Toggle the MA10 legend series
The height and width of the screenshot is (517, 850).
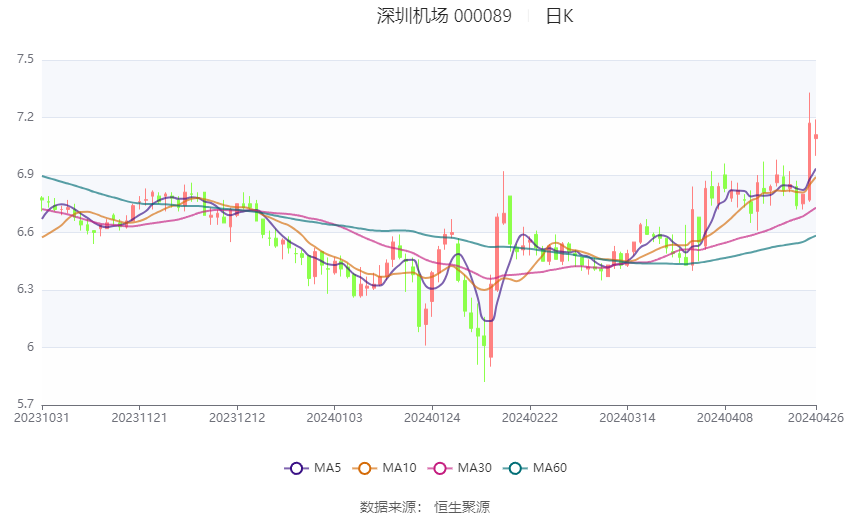point(384,468)
